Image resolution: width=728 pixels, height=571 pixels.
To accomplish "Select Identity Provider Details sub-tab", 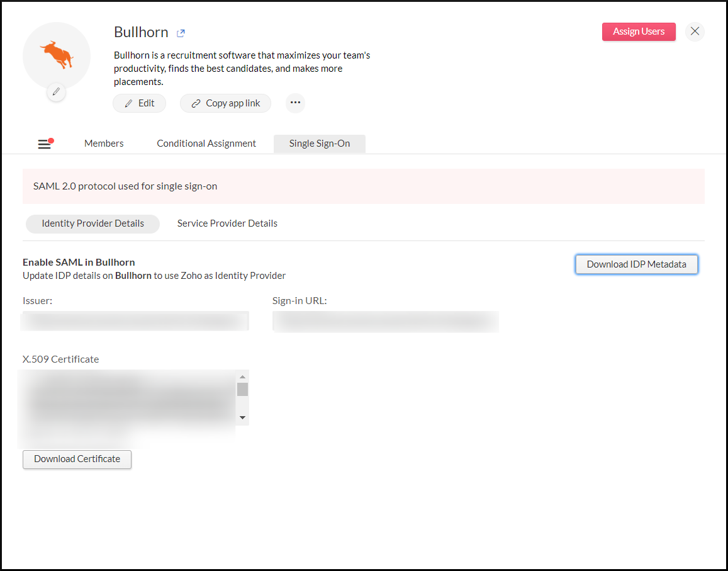I will pyautogui.click(x=93, y=223).
